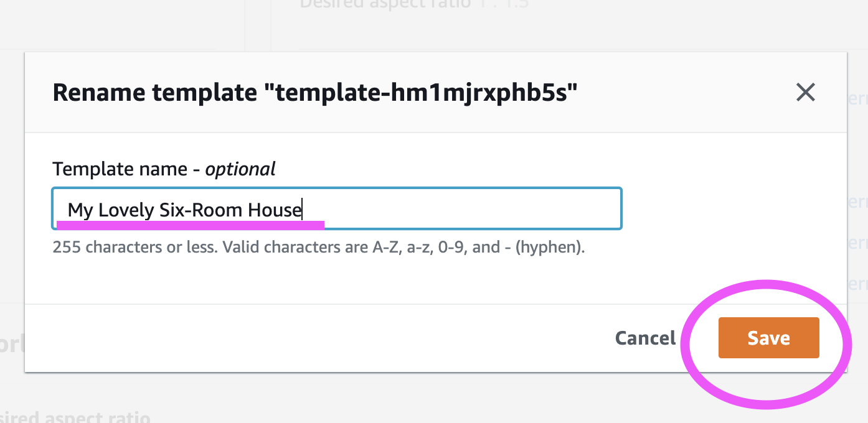
Task: Close the Rename template dialog via X
Action: tap(806, 93)
